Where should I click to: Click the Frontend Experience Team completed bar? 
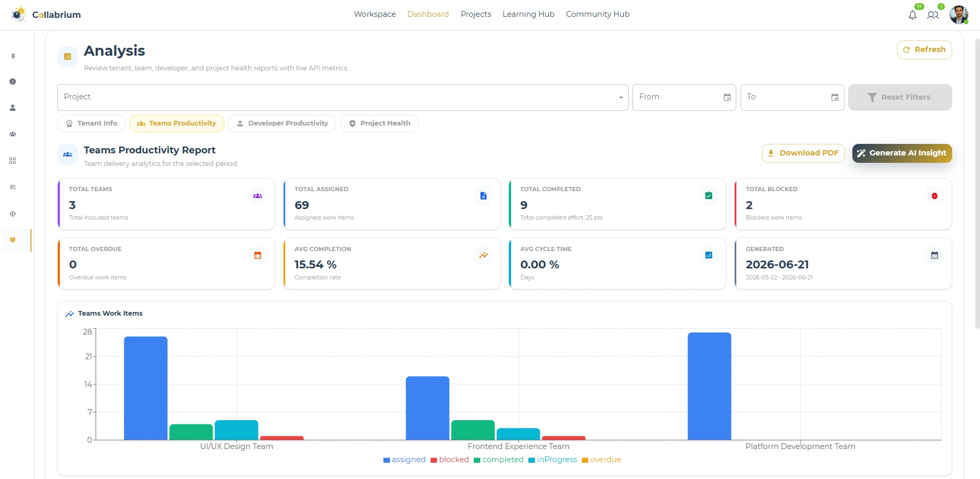[x=473, y=430]
